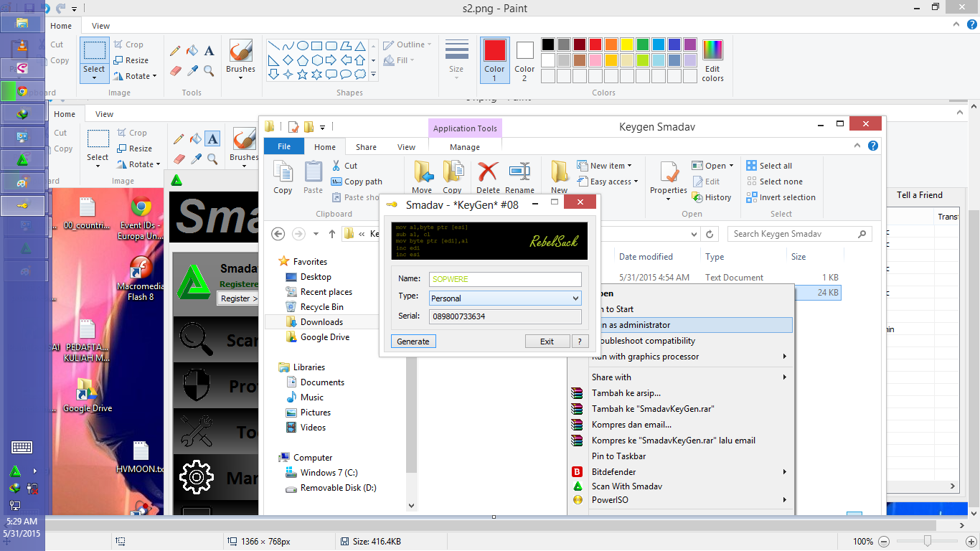The width and height of the screenshot is (980, 551).
Task: Expand New item dropdown in Keygen Smadav explorer
Action: coord(629,166)
